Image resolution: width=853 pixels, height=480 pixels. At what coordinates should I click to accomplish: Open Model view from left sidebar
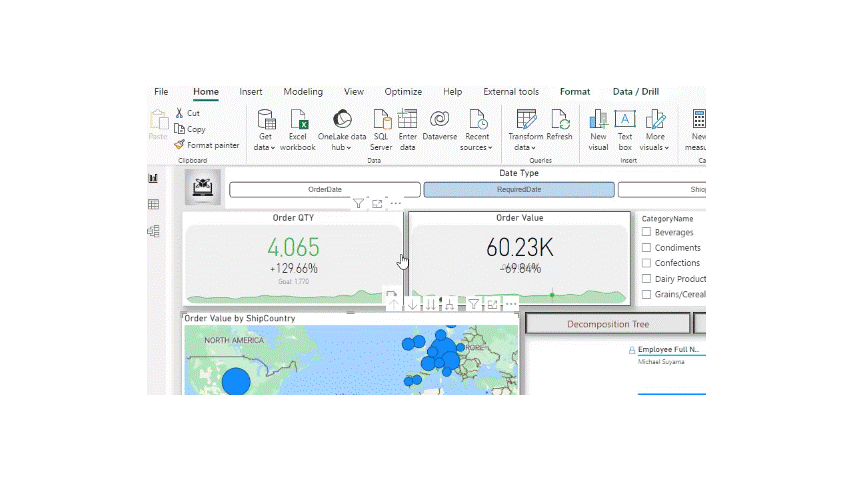pyautogui.click(x=153, y=231)
